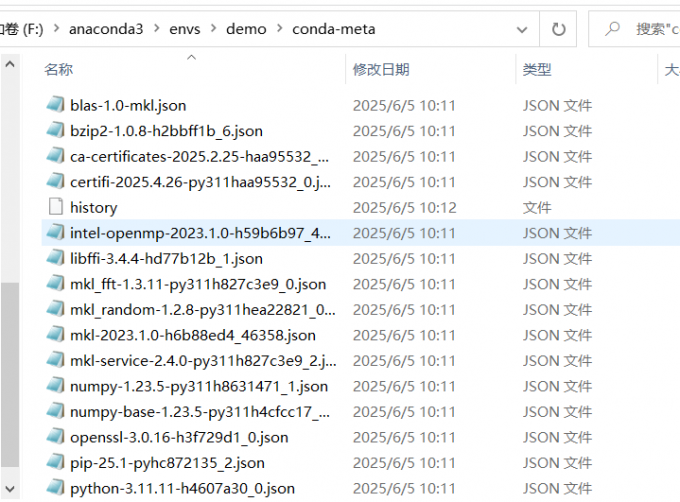Click the left pane scrollbar thumb
680x502 pixels.
click(x=10, y=375)
